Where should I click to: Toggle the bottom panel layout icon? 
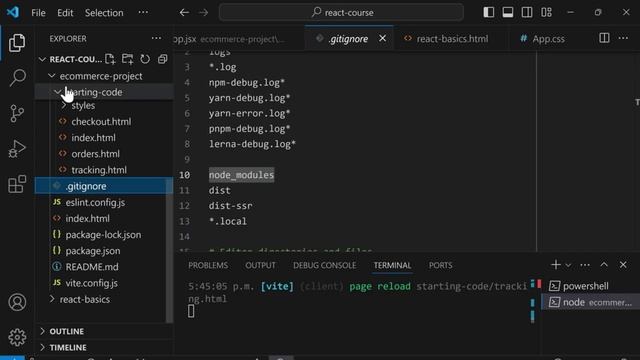(508, 12)
